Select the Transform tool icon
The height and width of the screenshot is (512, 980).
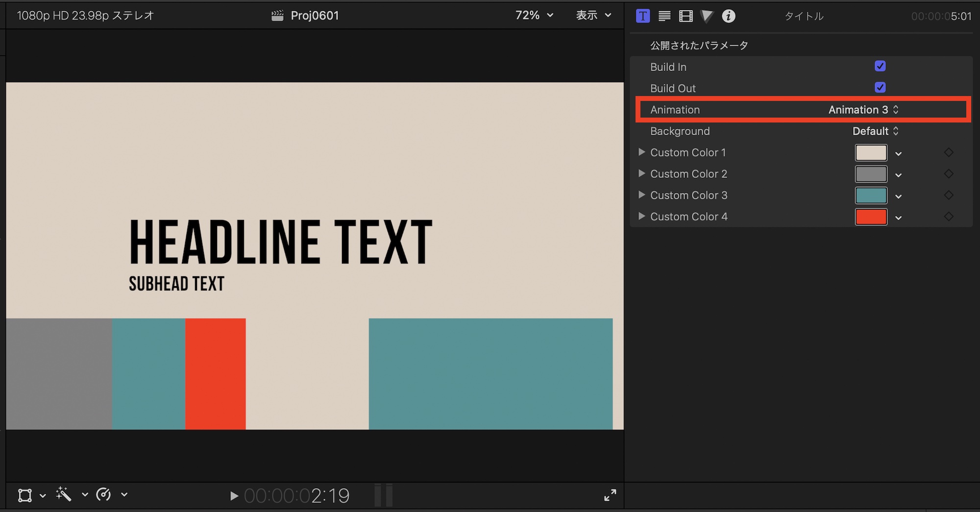[x=25, y=495]
